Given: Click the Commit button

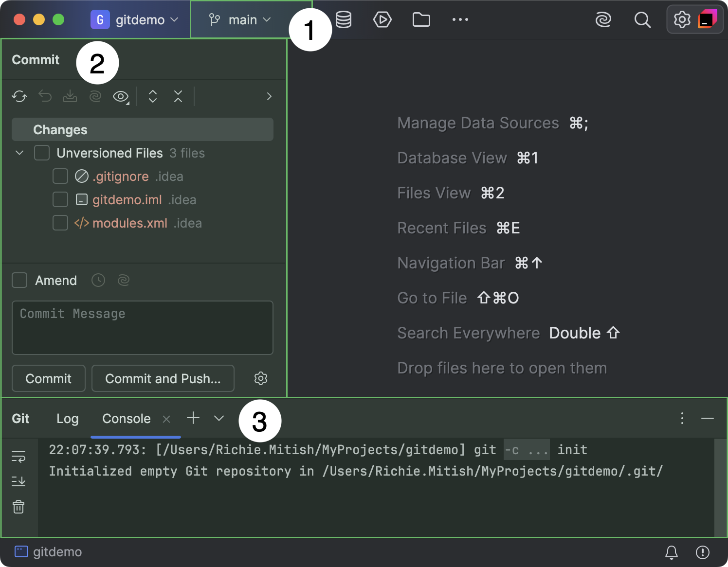Looking at the screenshot, I should point(49,378).
